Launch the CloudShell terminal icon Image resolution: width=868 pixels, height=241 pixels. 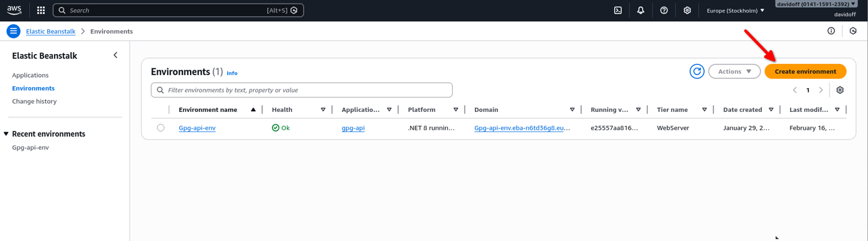tap(618, 10)
